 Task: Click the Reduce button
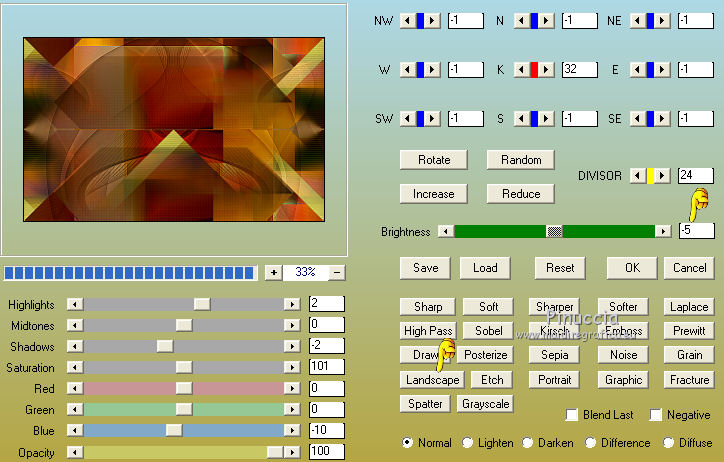[521, 194]
